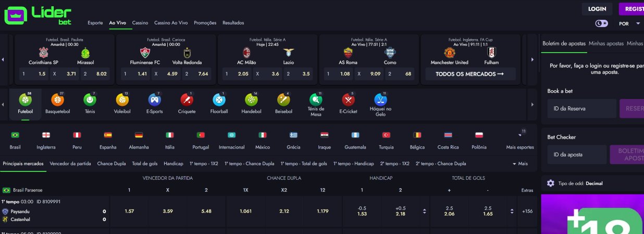Move sports list left with arrow
Image resolution: width=644 pixels, height=234 pixels.
[3, 104]
